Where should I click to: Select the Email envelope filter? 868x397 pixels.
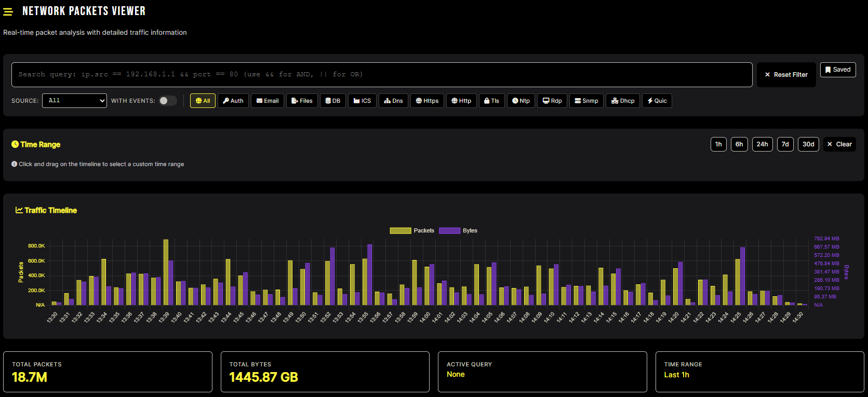click(268, 101)
